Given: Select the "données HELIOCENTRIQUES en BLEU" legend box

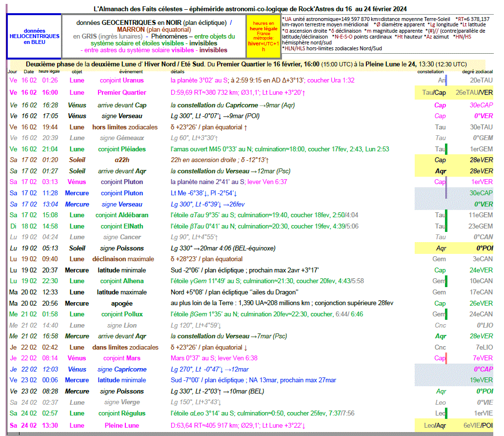Looking at the screenshot, I should [34, 36].
